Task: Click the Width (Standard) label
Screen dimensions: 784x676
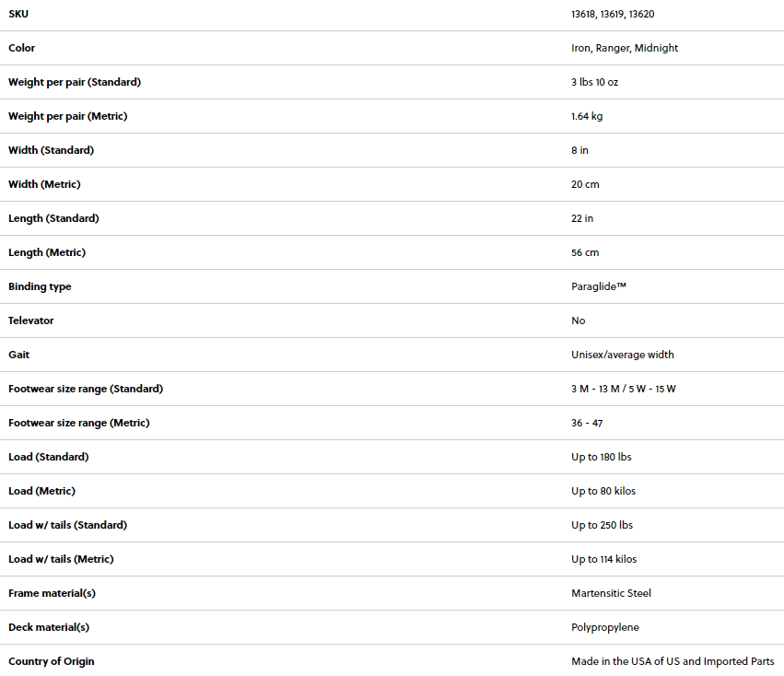Action: coord(51,150)
